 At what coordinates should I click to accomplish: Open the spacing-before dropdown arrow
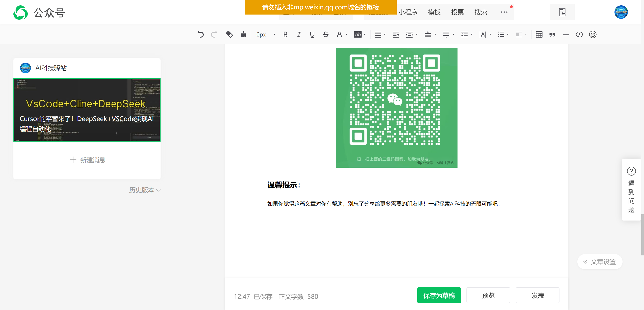point(435,34)
